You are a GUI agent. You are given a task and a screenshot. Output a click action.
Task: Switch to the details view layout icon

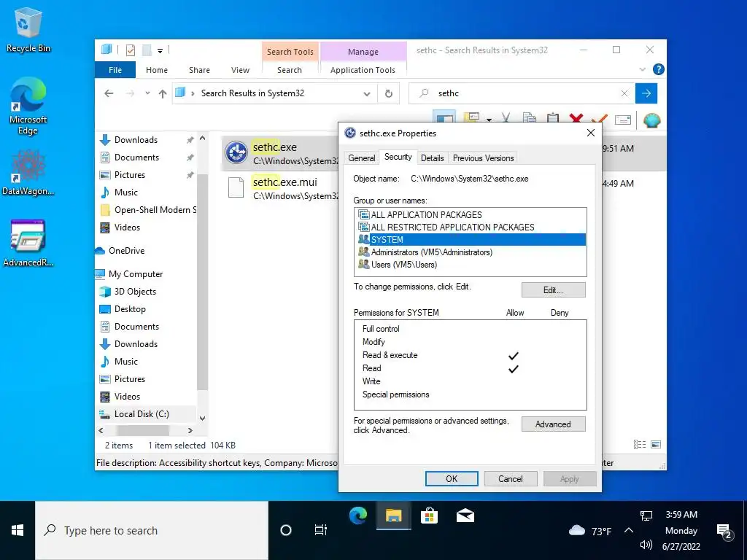coord(639,445)
